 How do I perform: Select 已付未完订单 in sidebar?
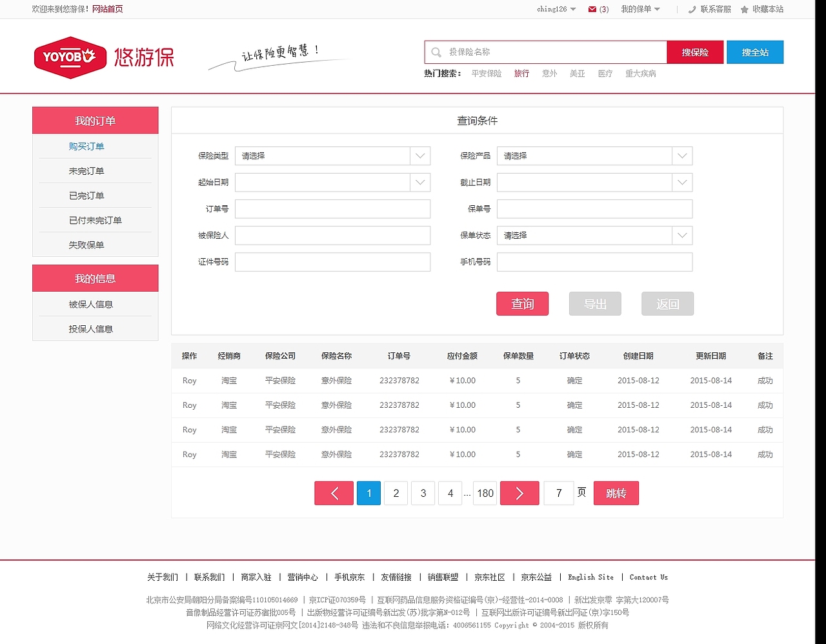pyautogui.click(x=96, y=220)
